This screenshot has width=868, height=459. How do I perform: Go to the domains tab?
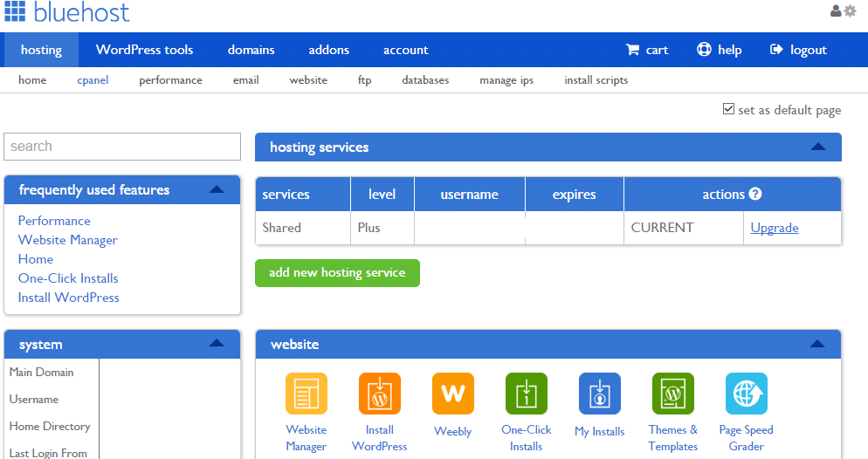click(x=251, y=50)
